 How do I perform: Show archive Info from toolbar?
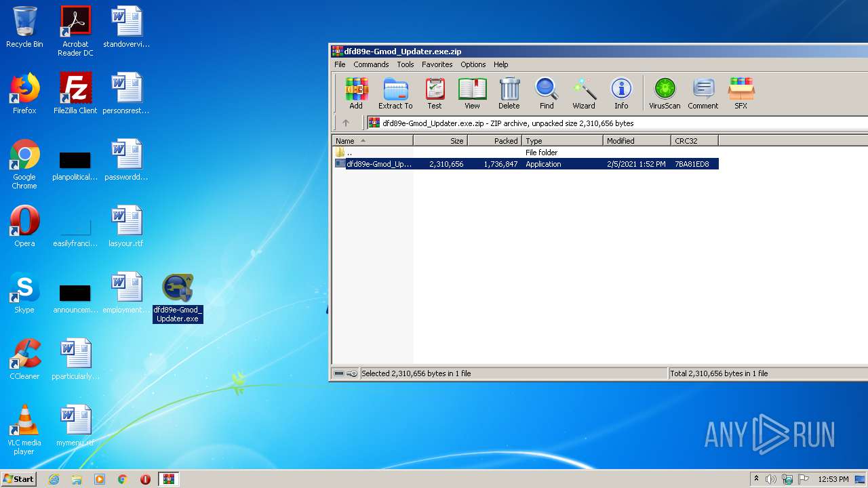[x=621, y=94]
